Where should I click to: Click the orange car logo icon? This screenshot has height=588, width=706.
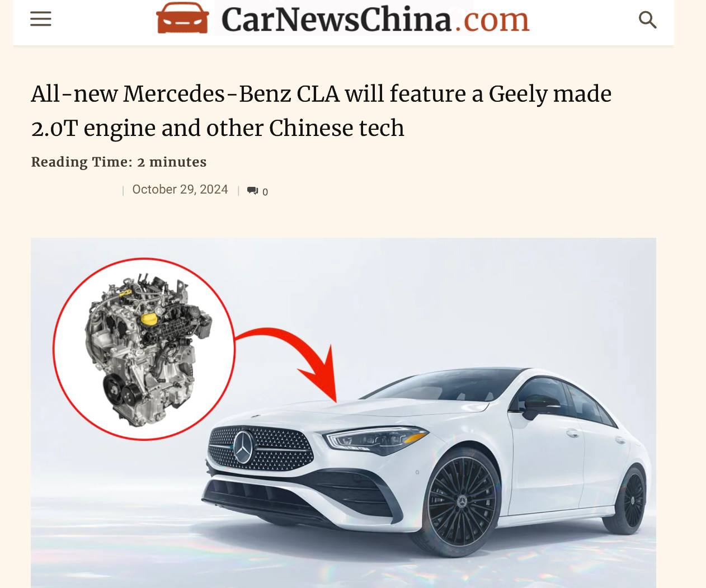pyautogui.click(x=182, y=18)
